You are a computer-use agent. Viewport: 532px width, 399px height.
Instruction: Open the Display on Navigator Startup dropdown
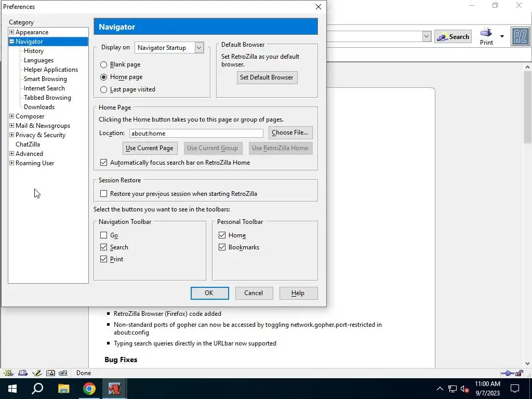(169, 47)
